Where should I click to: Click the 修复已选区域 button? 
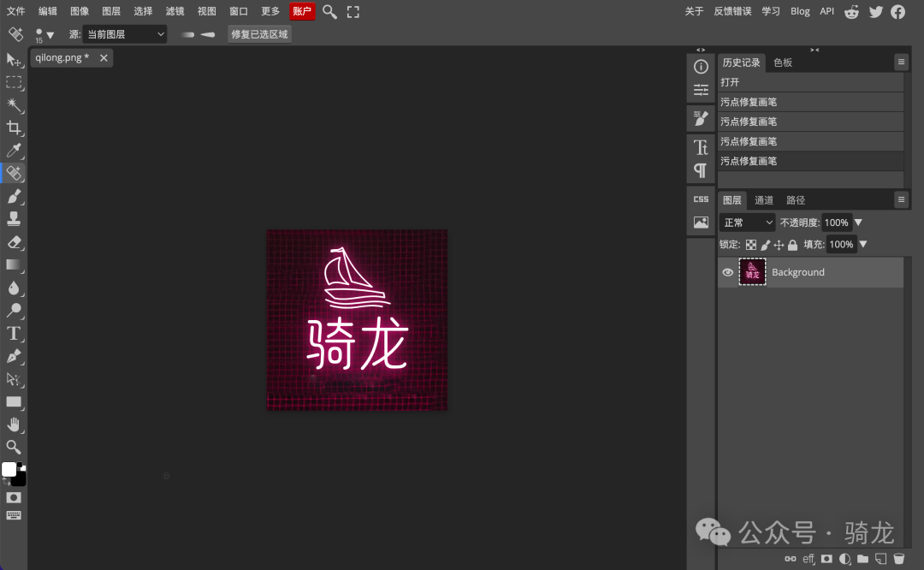(x=259, y=34)
